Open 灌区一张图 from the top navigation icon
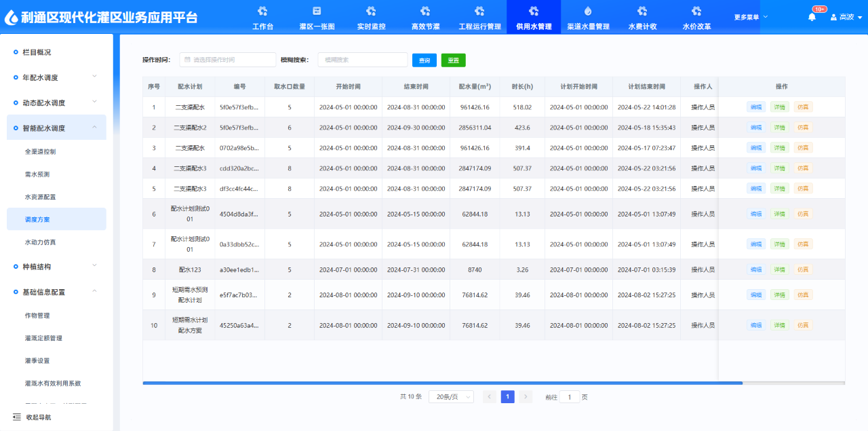Image resolution: width=868 pixels, height=431 pixels. click(x=317, y=11)
